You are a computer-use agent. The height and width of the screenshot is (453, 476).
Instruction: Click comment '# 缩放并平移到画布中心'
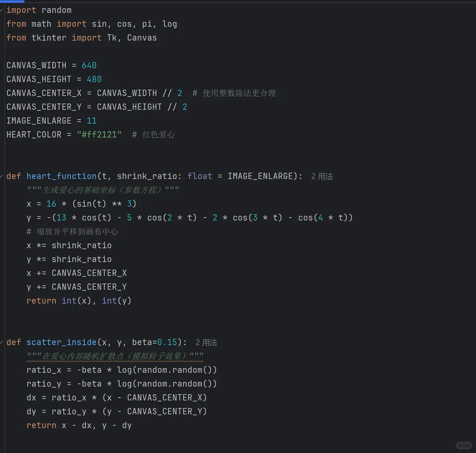point(72,232)
